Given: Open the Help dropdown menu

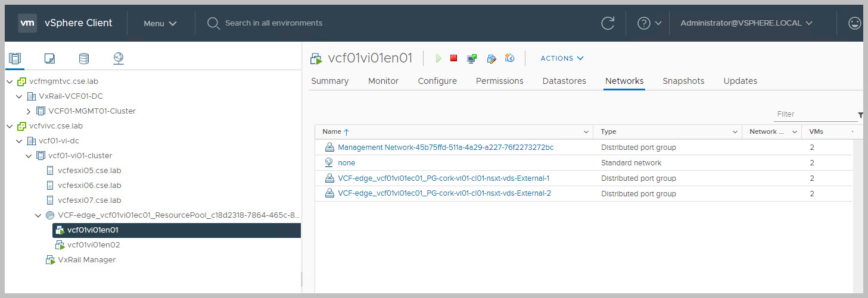Looking at the screenshot, I should pyautogui.click(x=649, y=23).
